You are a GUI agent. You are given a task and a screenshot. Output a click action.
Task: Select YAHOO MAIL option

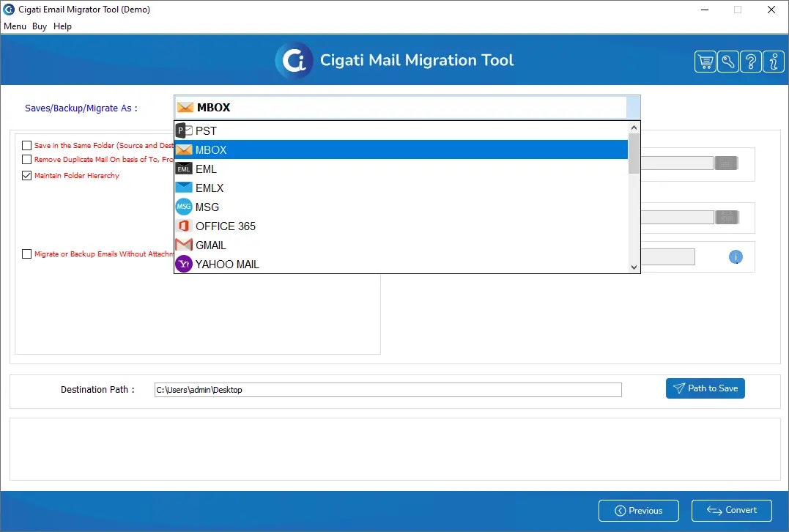pyautogui.click(x=401, y=265)
